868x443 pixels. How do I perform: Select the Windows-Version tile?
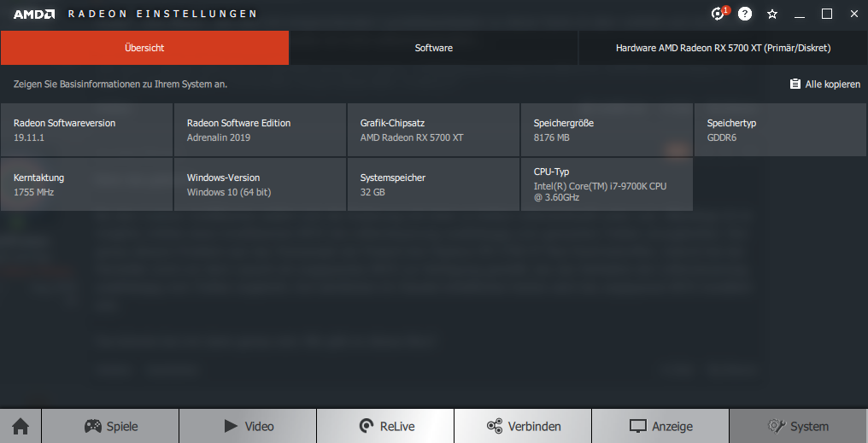click(260, 184)
